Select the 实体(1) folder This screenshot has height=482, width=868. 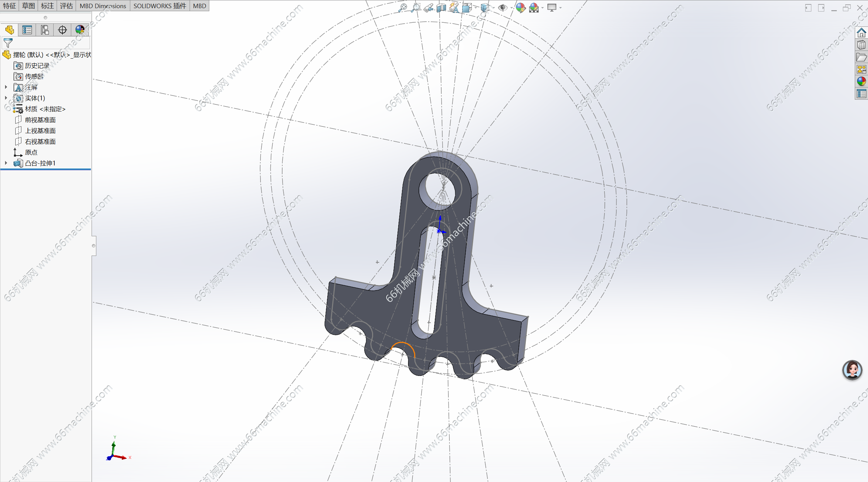(30, 98)
